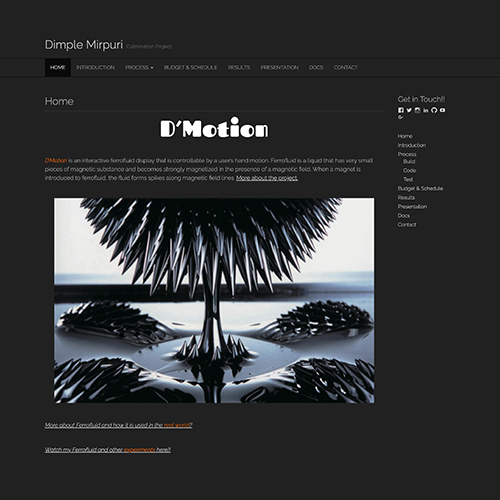Open the GitHub octocat icon
This screenshot has height=500, width=500.
click(x=434, y=110)
